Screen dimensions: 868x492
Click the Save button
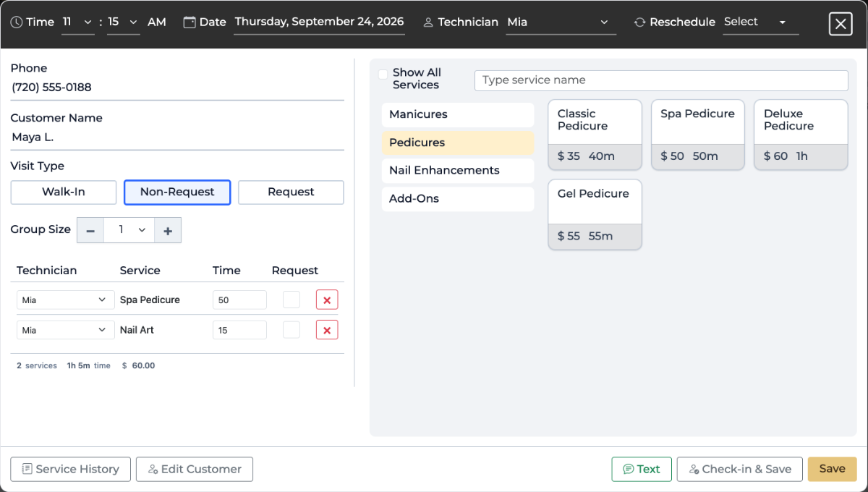(833, 469)
